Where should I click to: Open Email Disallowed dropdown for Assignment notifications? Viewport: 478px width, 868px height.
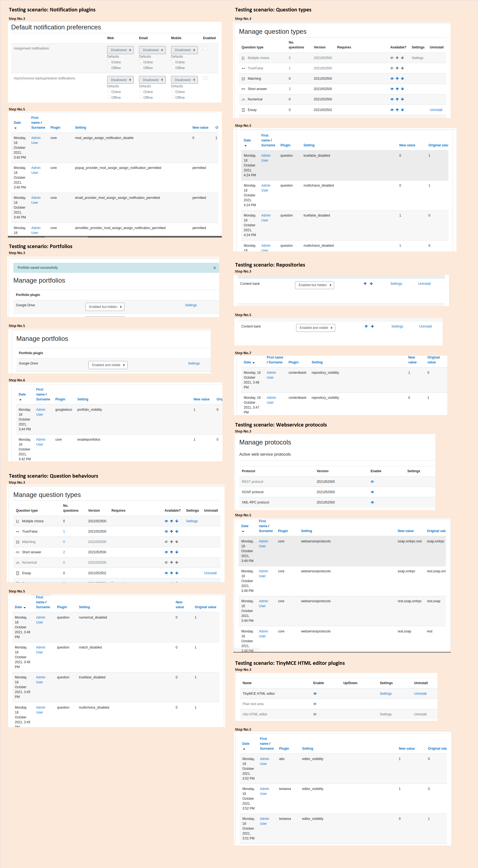click(x=152, y=50)
